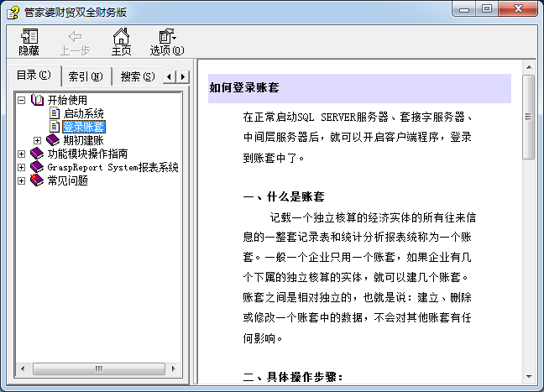Click the content pane's vertical scrollbar thumb
Viewport: 544px width, 392px height.
(529, 117)
